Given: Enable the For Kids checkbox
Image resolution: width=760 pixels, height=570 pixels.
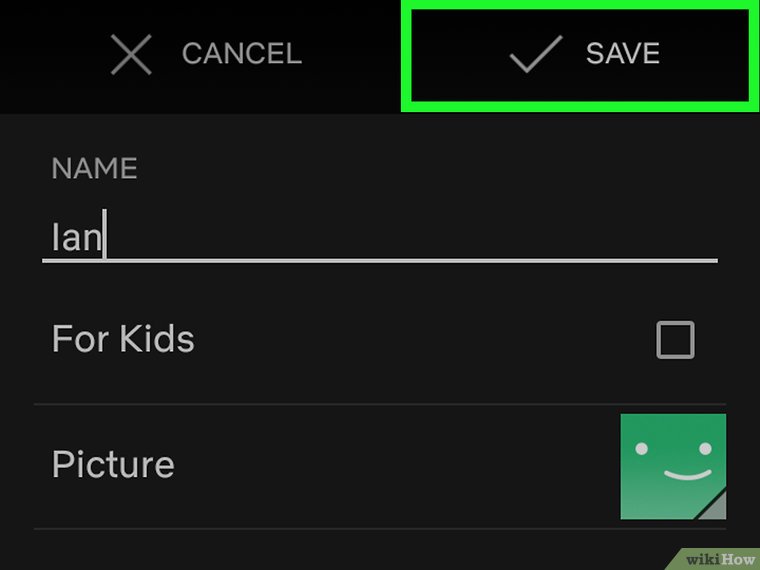Looking at the screenshot, I should 675,340.
